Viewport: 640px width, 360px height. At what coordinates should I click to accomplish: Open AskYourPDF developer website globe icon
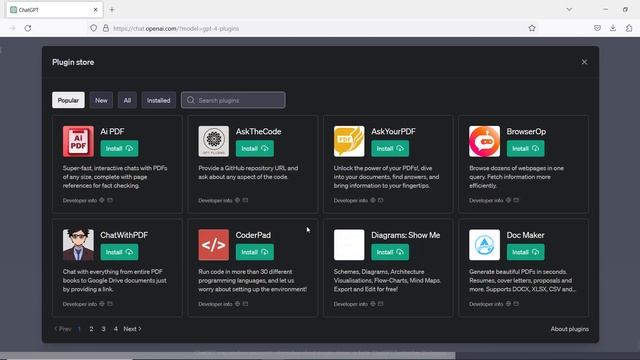pyautogui.click(x=373, y=200)
